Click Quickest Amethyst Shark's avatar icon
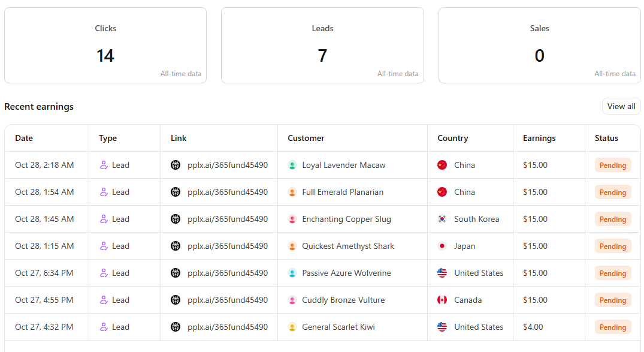The height and width of the screenshot is (352, 644). pos(292,246)
